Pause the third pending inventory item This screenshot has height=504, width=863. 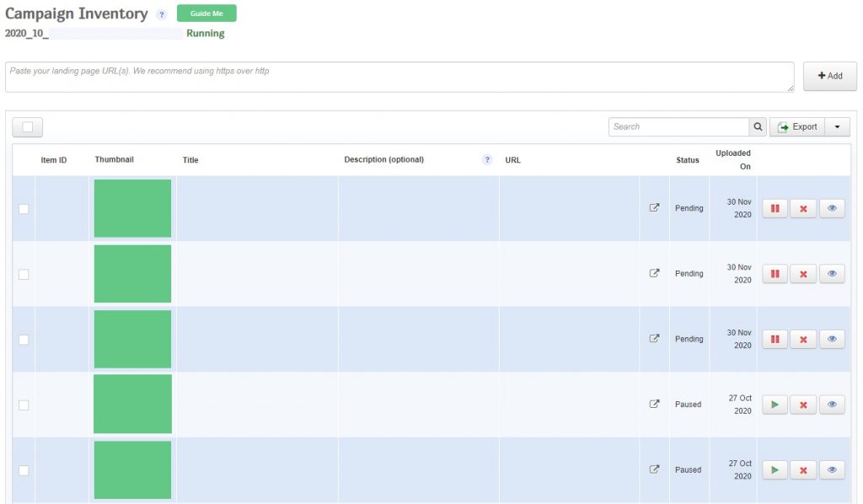(775, 339)
